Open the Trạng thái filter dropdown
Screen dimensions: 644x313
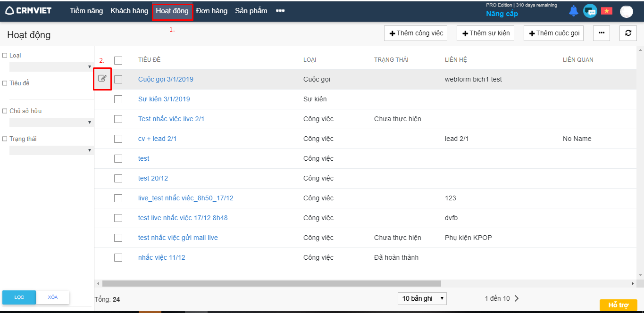pos(50,150)
